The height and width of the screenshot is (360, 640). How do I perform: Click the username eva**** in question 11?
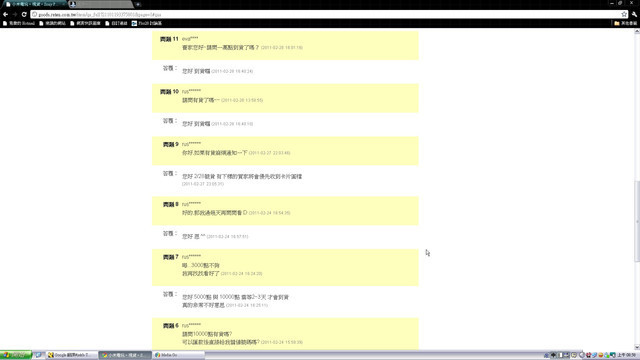[x=190, y=39]
